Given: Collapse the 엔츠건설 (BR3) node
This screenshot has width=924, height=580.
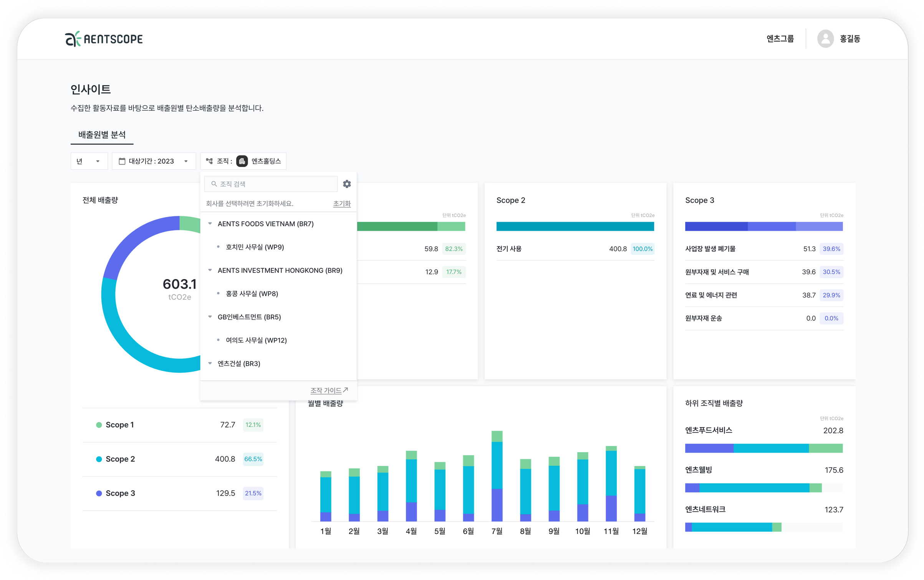Looking at the screenshot, I should point(210,364).
